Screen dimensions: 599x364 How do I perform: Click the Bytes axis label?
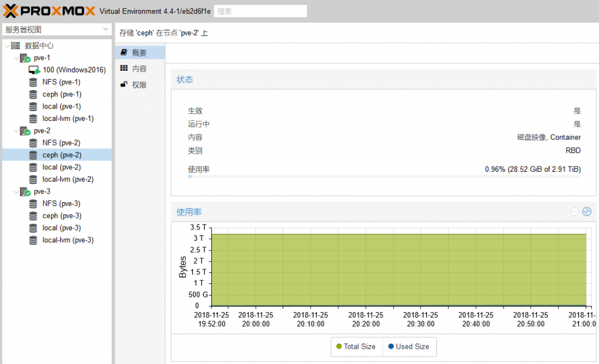(183, 266)
